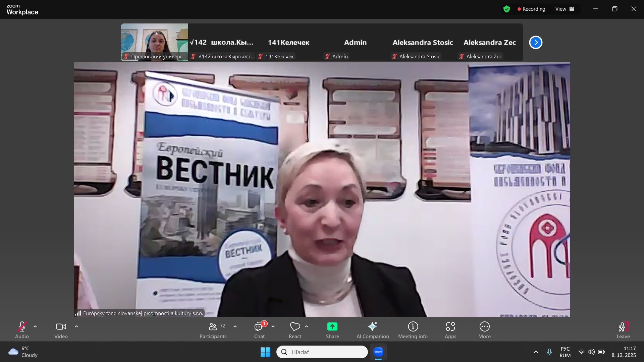Expand the video settings arrow
Viewport: 644px width, 362px height.
pos(76,326)
